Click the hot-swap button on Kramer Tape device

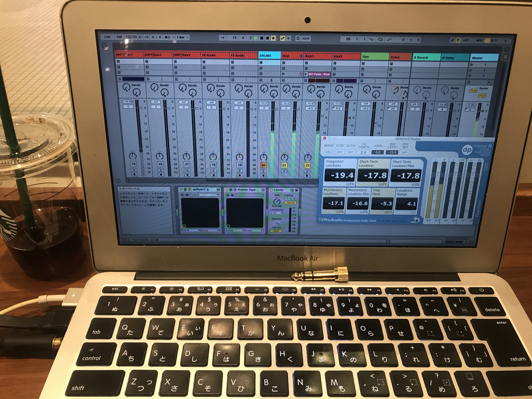click(x=263, y=190)
